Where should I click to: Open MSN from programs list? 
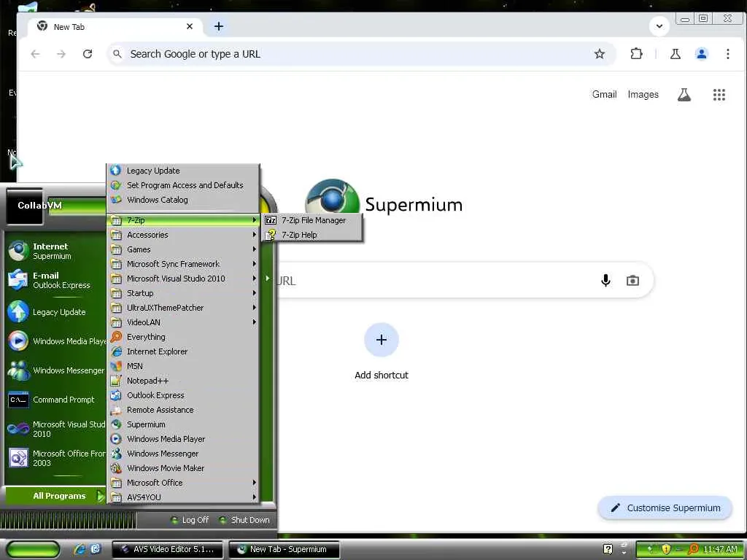183,366
